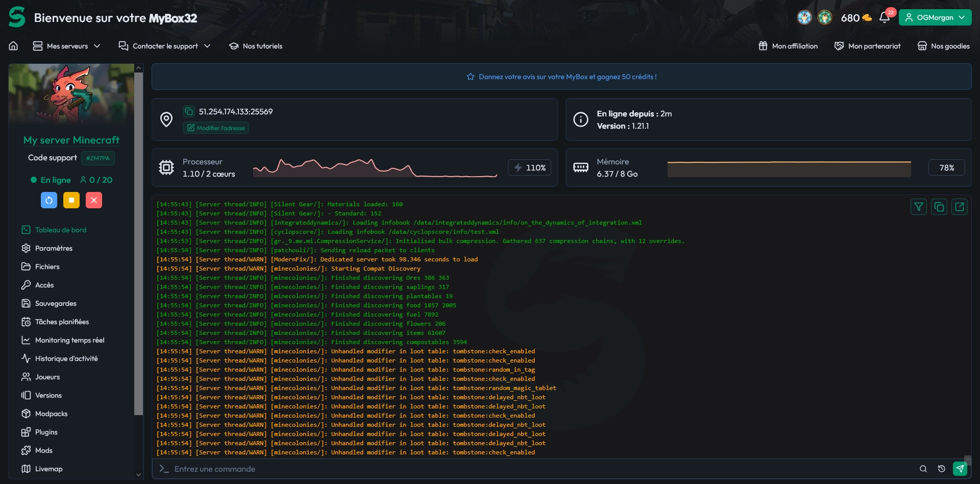Expand the OGMorgan account menu

click(x=935, y=17)
